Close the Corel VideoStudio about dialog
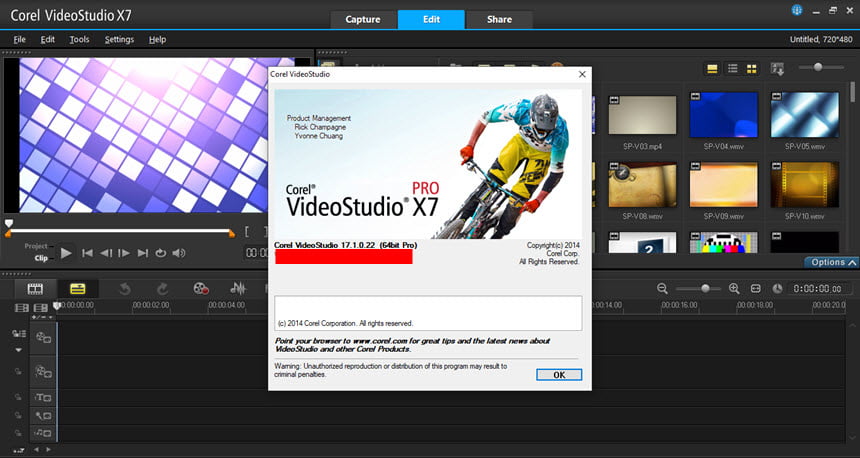The image size is (860, 458). [582, 74]
